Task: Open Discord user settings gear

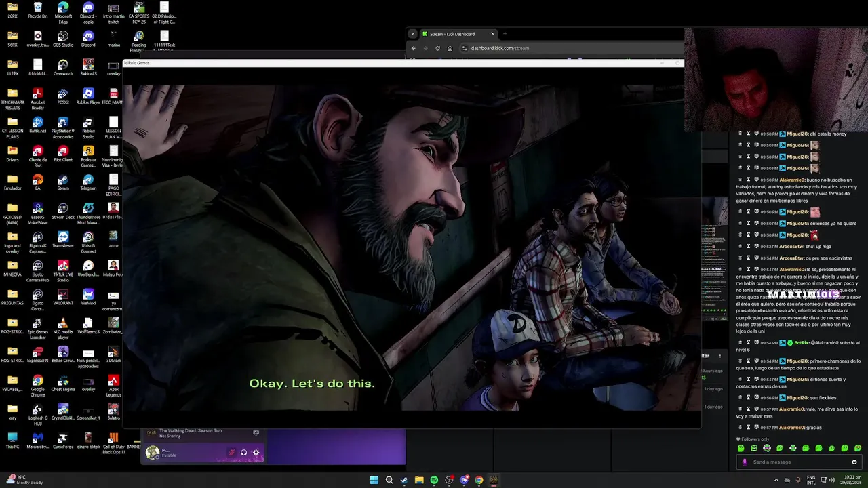Action: point(256,453)
